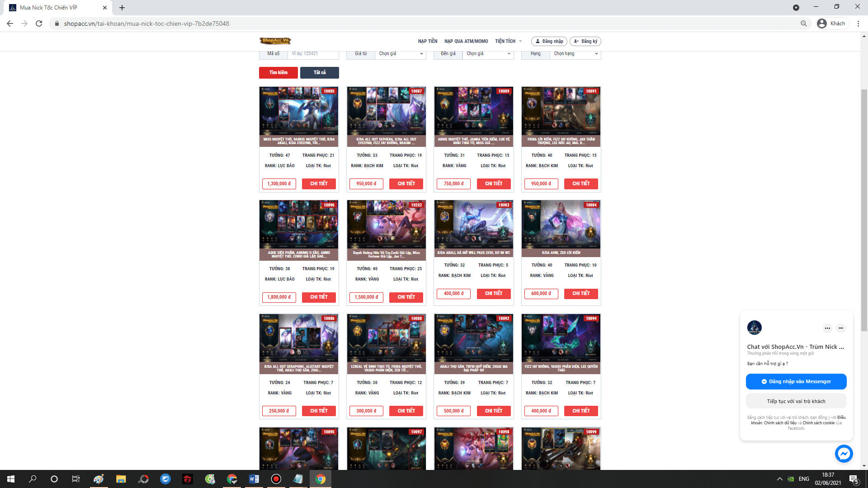868x488 pixels.
Task: View CHI TIẾT of account 10091
Action: (x=581, y=184)
